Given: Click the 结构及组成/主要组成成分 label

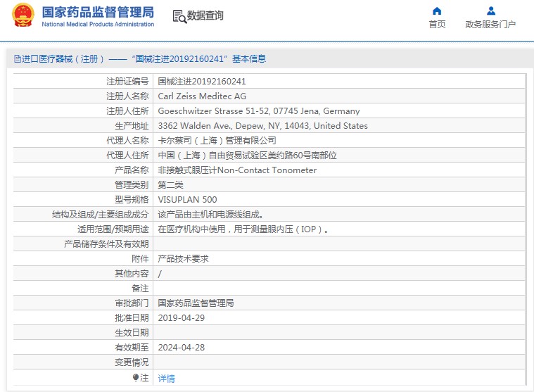Looking at the screenshot, I should pyautogui.click(x=100, y=215).
